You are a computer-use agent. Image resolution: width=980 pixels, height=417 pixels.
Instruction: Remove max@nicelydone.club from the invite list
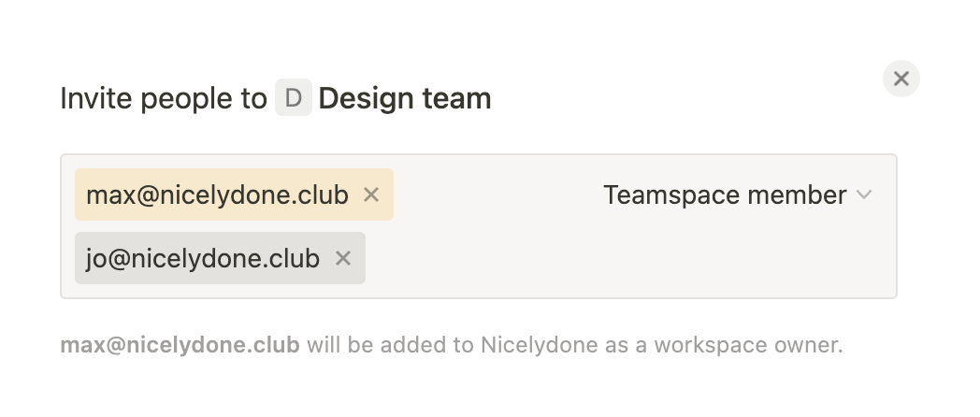[371, 194]
